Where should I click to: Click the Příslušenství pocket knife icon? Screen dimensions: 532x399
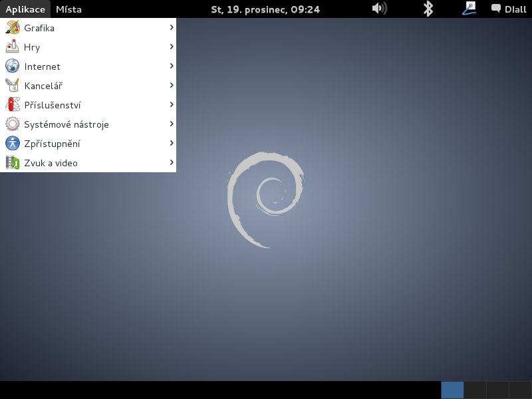click(13, 104)
